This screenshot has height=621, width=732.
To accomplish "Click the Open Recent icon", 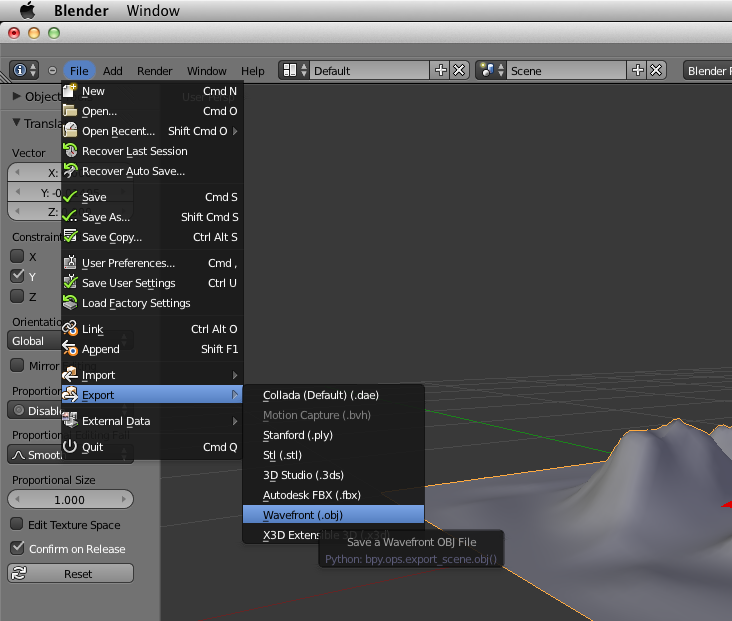I will coord(70,131).
